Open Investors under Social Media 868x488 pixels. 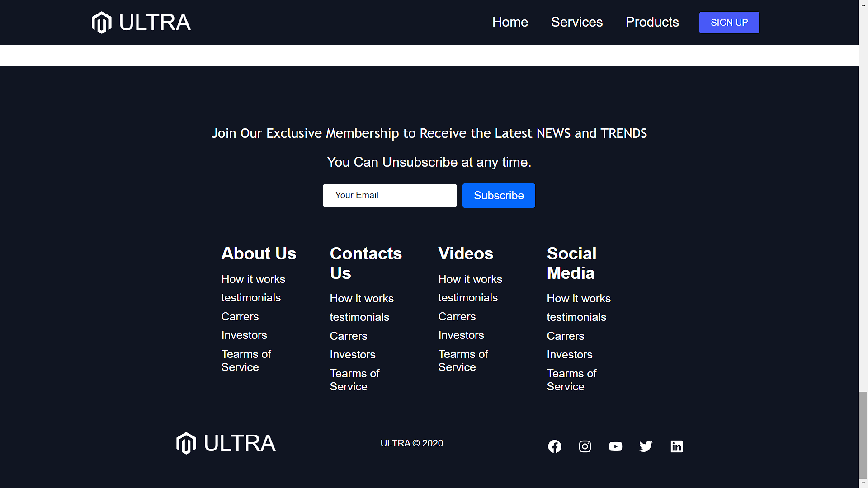coord(570,355)
